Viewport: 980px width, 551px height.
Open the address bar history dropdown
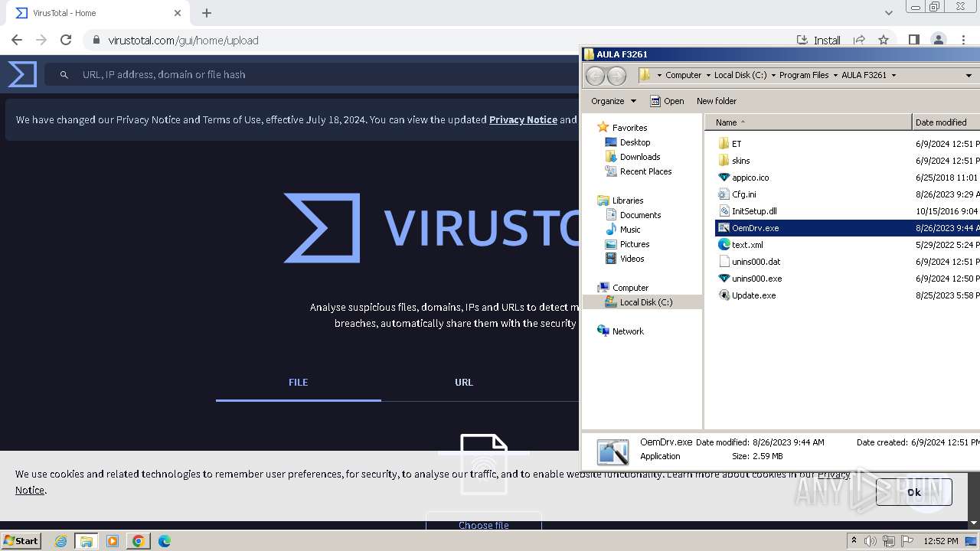point(969,75)
